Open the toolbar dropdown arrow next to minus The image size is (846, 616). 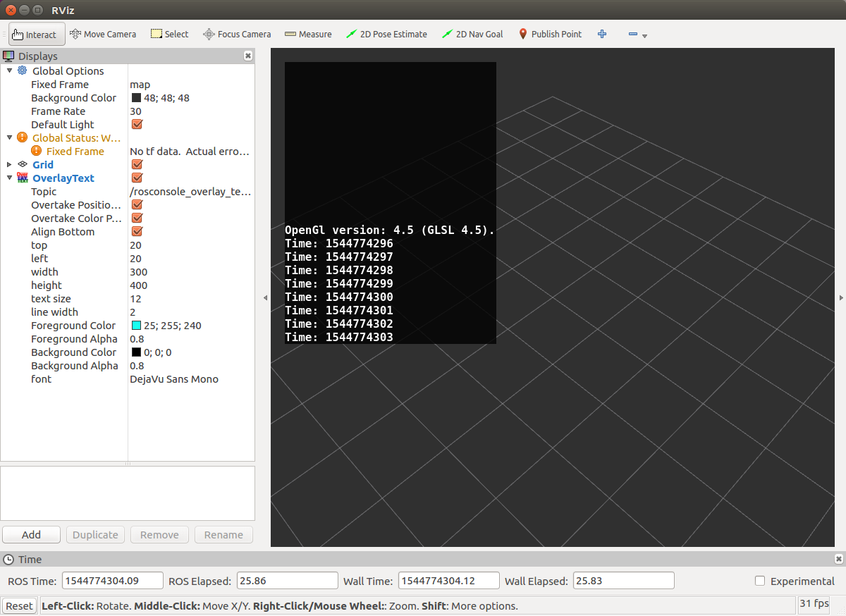644,35
